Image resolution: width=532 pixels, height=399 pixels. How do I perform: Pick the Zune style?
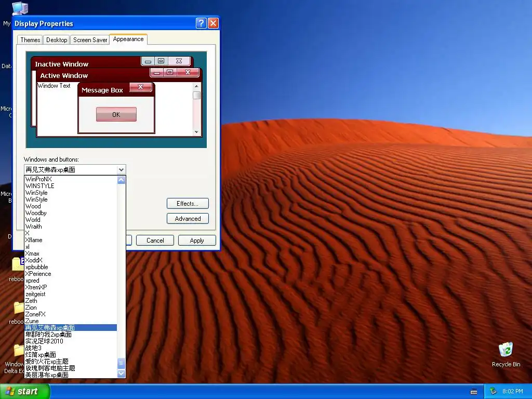[x=71, y=321]
